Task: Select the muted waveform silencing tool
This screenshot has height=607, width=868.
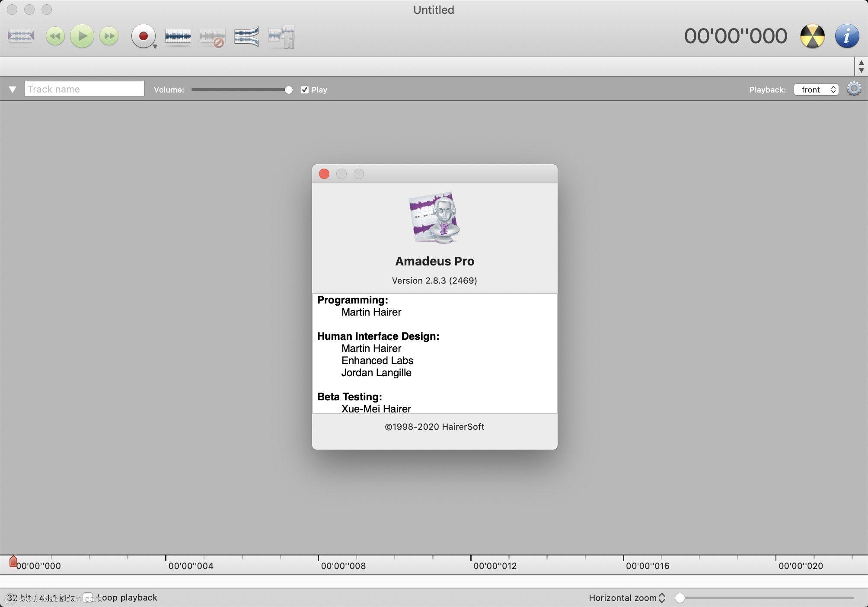Action: pyautogui.click(x=212, y=37)
